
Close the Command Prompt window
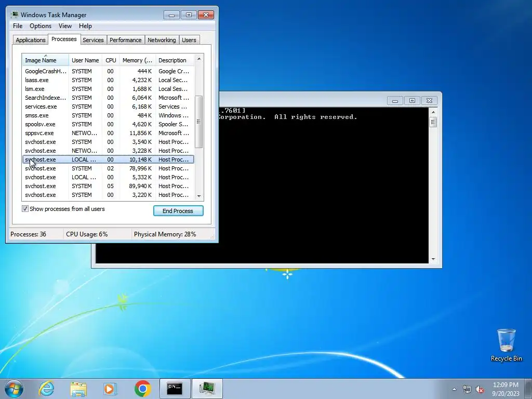pyautogui.click(x=429, y=101)
